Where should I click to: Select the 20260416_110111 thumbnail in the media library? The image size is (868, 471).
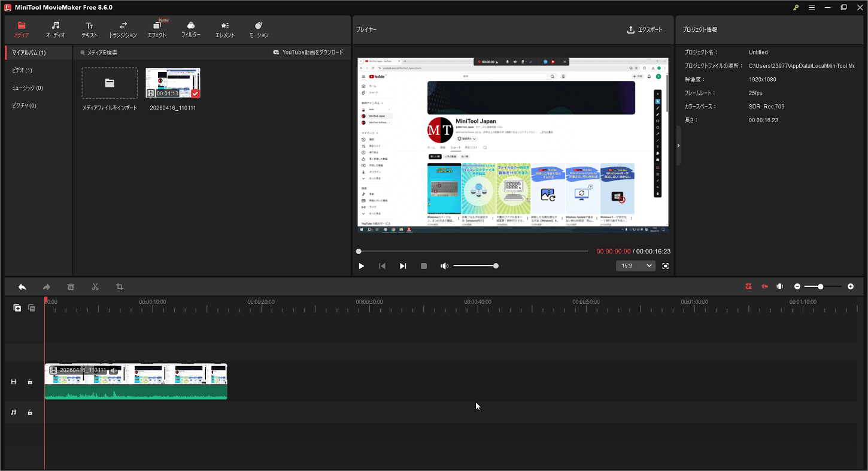pyautogui.click(x=172, y=83)
